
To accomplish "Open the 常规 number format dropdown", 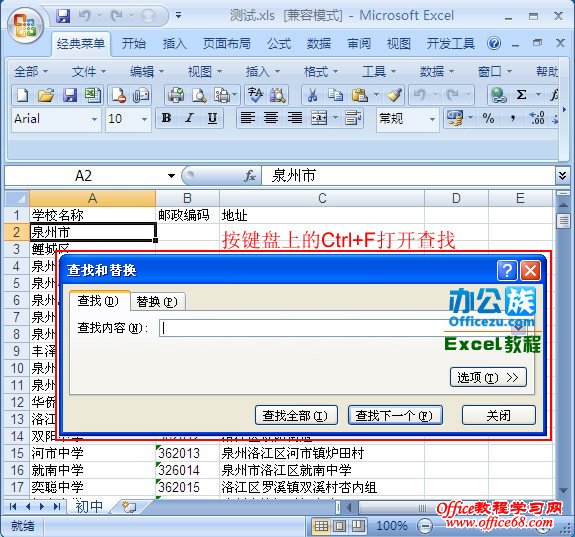I will point(433,119).
